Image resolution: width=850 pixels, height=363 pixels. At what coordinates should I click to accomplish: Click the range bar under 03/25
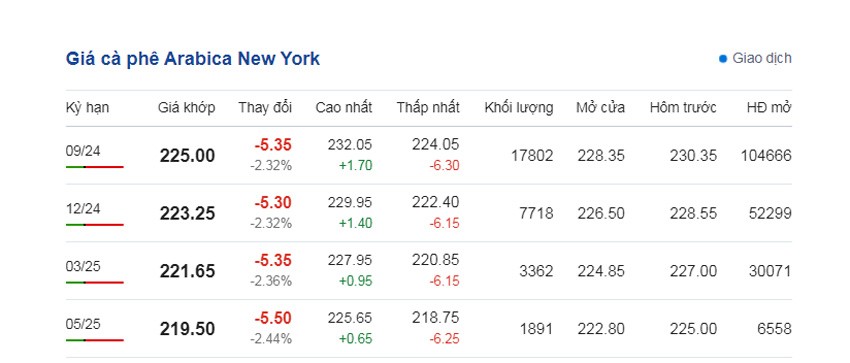[x=95, y=282]
